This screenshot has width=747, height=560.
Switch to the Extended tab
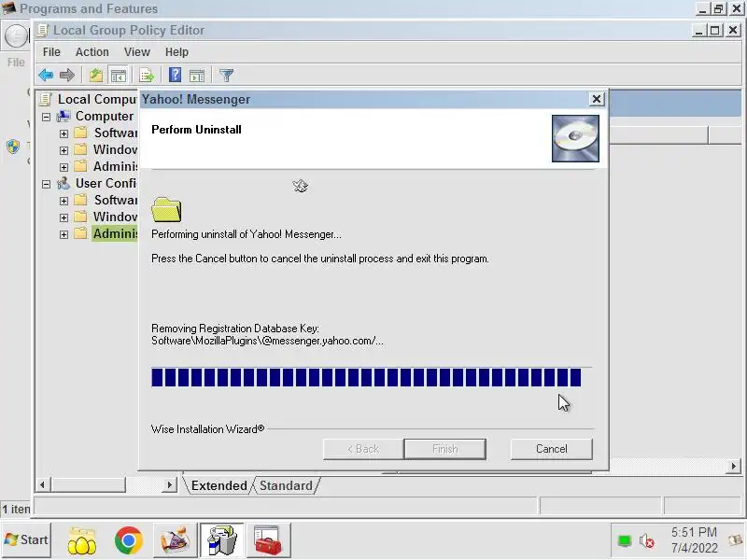pyautogui.click(x=219, y=485)
